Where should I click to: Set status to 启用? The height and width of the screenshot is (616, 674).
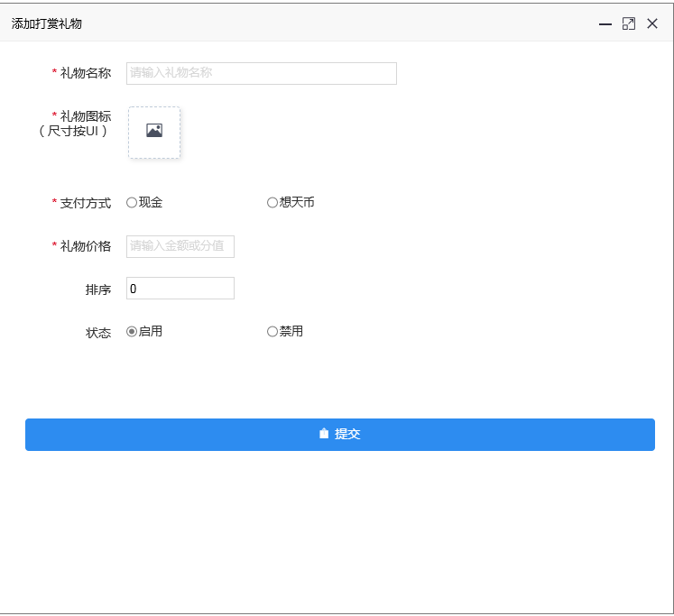click(132, 332)
